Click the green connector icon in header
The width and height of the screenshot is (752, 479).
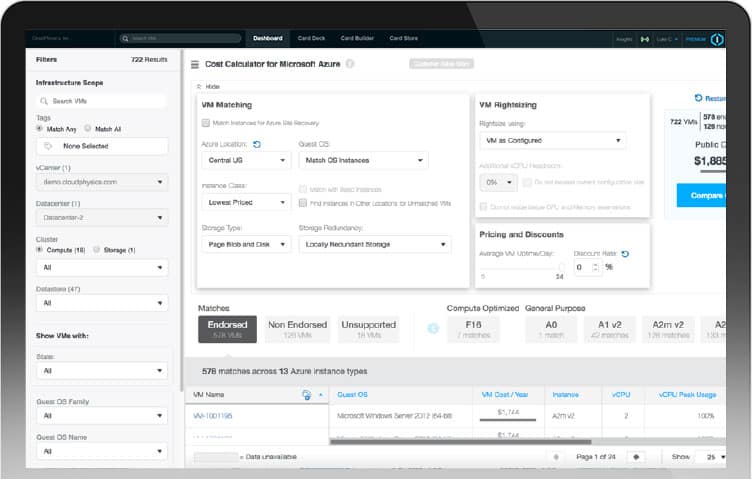[x=645, y=39]
